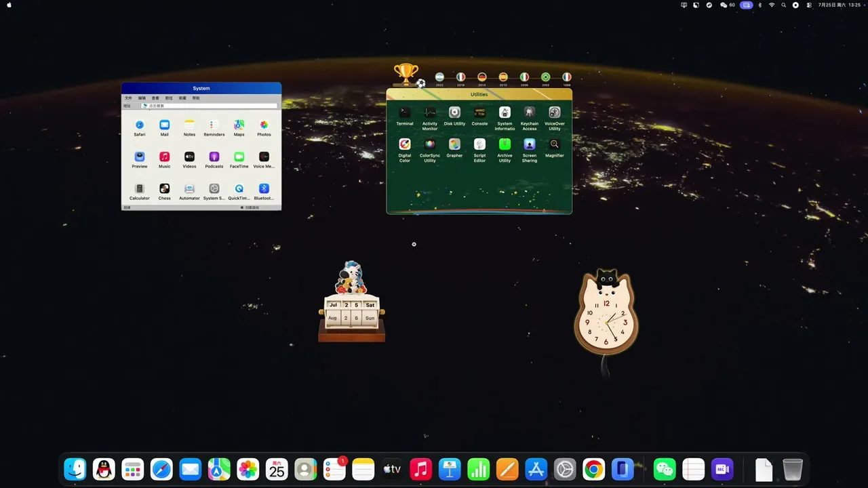The height and width of the screenshot is (488, 868).
Task: Launch Google Chrome from the Dock
Action: (593, 469)
